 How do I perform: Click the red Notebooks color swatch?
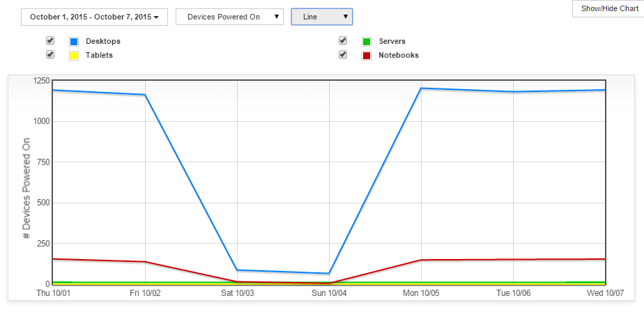366,55
